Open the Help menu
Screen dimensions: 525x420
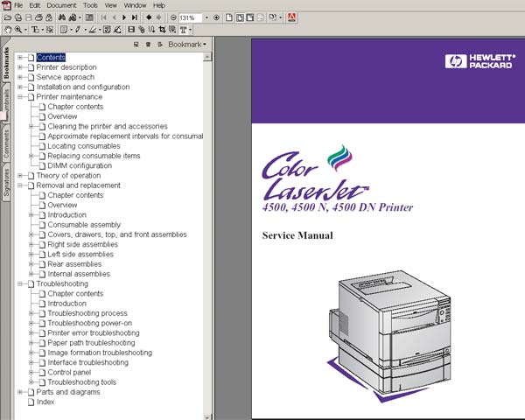coord(159,5)
